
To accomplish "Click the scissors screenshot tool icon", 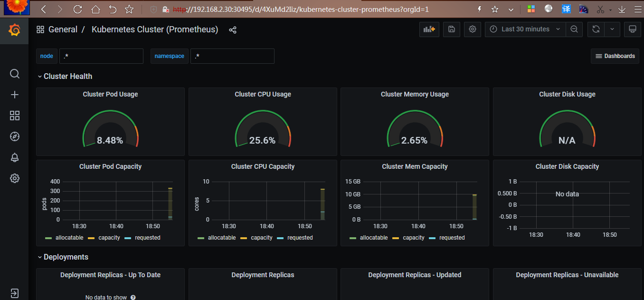I will click(x=600, y=9).
